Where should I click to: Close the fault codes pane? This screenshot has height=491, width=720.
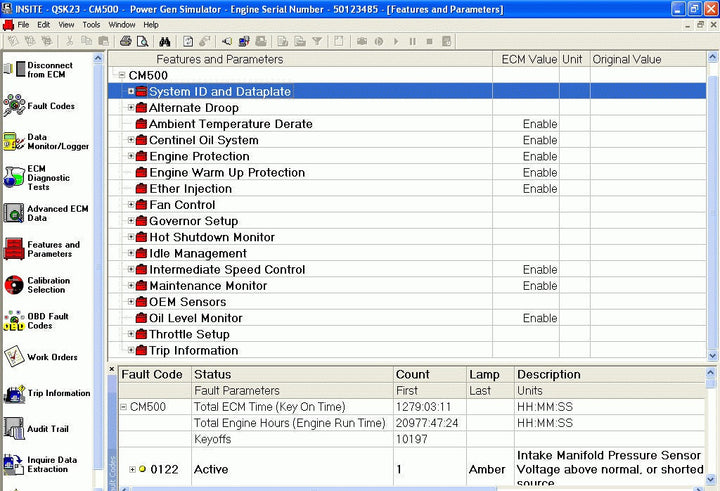pyautogui.click(x=111, y=368)
